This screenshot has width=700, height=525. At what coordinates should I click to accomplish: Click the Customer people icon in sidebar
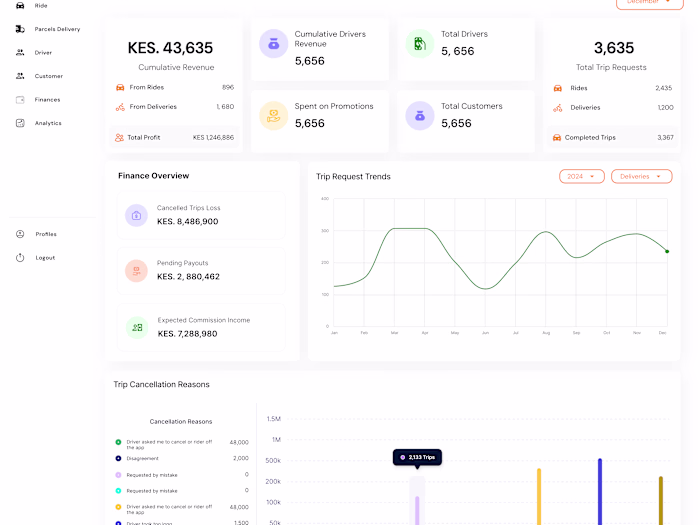pos(20,76)
